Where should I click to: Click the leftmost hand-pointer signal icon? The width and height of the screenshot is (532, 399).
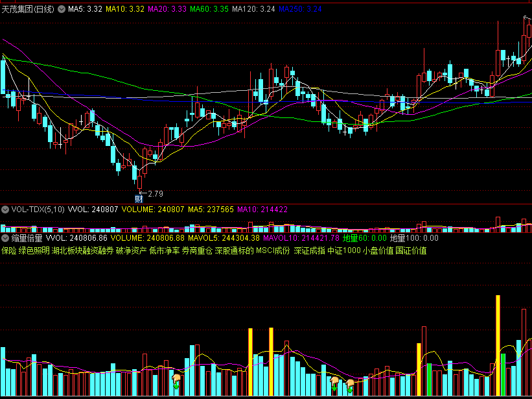[176, 381]
